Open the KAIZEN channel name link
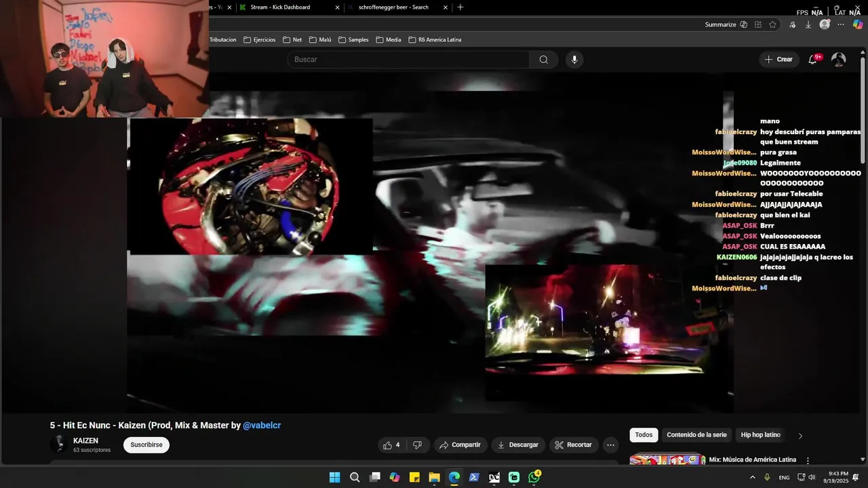Viewport: 868px width, 488px height. tap(85, 441)
